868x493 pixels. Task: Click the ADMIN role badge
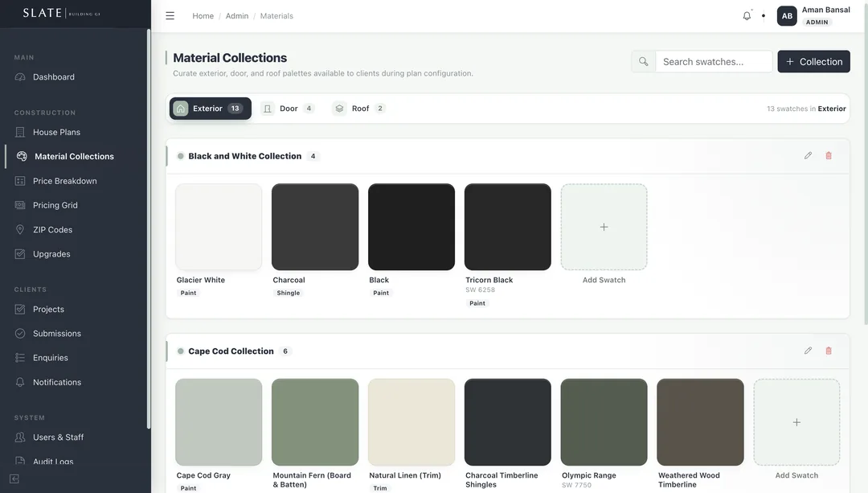tap(817, 23)
